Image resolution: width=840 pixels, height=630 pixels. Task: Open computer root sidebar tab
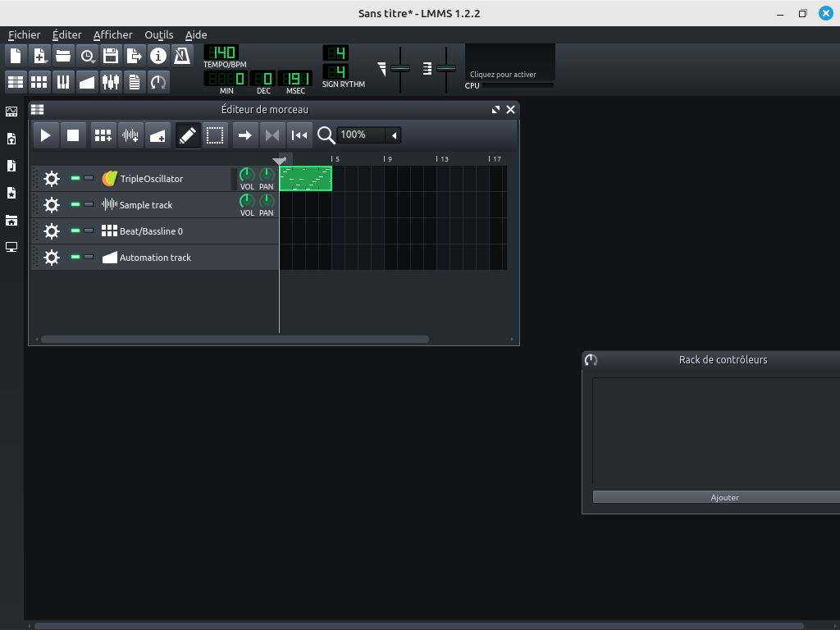pos(11,247)
